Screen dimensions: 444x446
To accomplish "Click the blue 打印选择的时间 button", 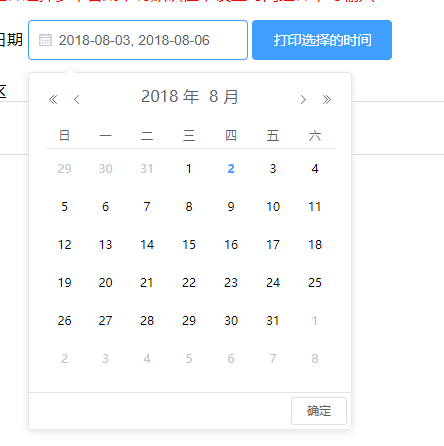I will [x=322, y=40].
